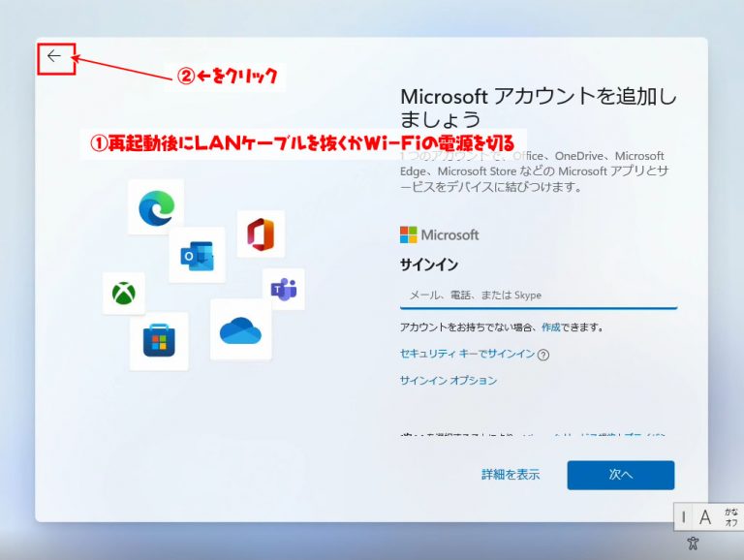The height and width of the screenshot is (560, 744).
Task: Click the Microsoft four-color logo
Action: pos(408,234)
